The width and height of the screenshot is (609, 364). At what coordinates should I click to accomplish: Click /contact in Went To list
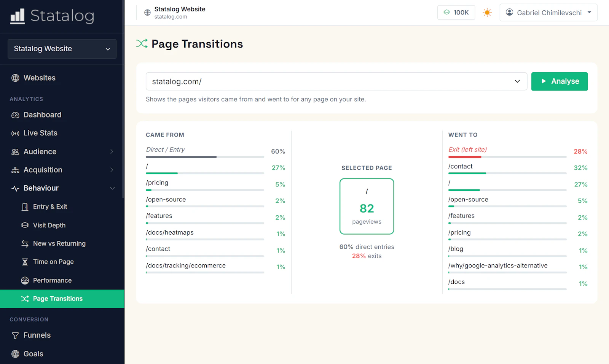461,167
